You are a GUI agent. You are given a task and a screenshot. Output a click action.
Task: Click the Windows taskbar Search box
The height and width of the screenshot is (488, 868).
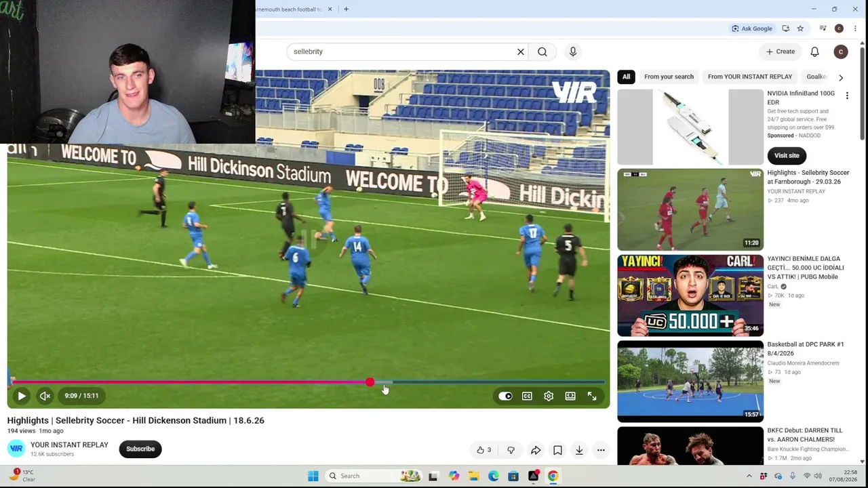(373, 476)
